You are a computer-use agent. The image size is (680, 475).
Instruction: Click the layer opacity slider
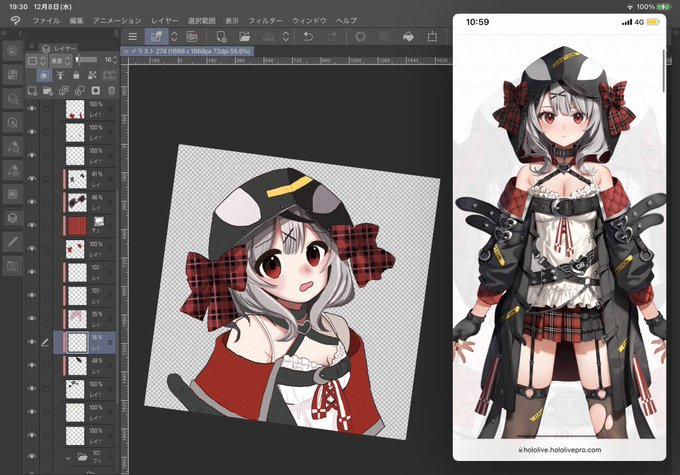pyautogui.click(x=87, y=60)
